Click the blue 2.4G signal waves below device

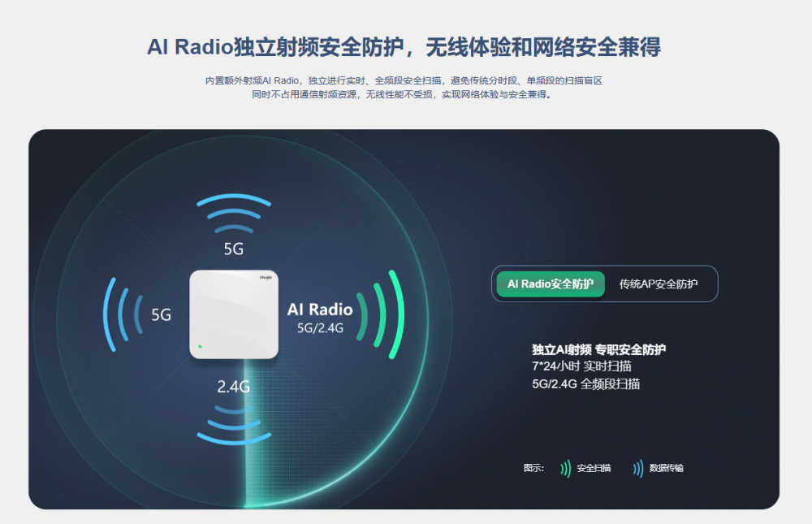coord(234,425)
